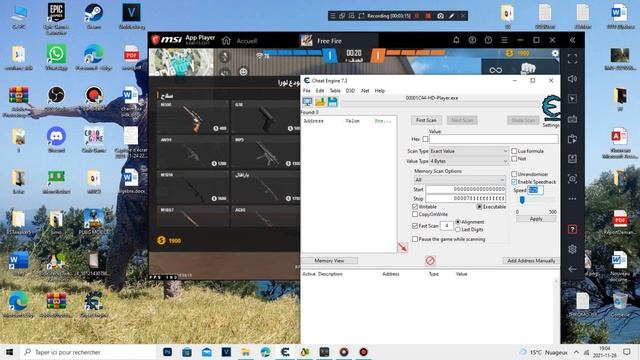The image size is (640, 360).
Task: Open the help question mark in MSI App Player title bar
Action: 488,40
